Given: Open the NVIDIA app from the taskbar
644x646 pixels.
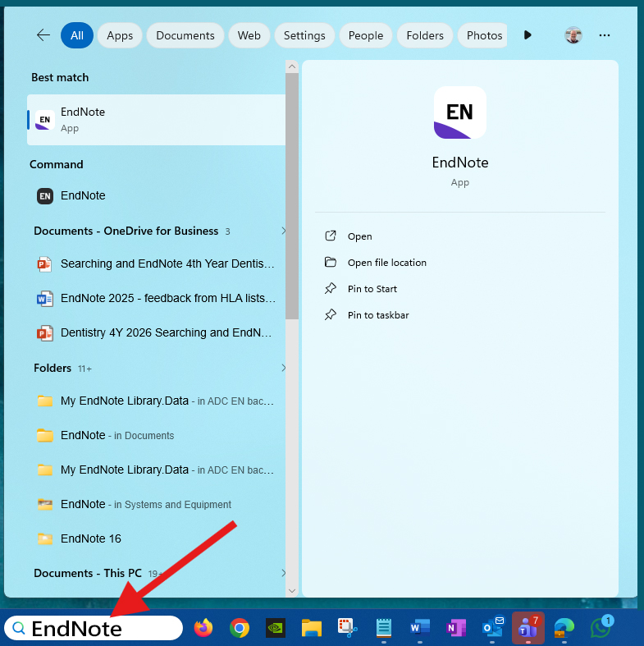Looking at the screenshot, I should (x=276, y=628).
